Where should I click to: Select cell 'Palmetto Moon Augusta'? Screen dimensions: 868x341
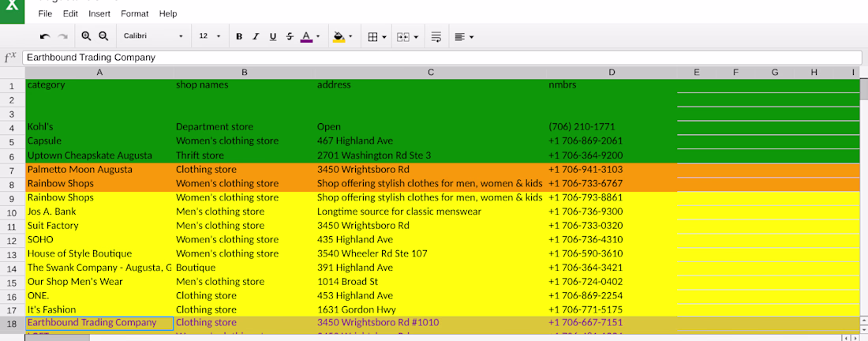point(99,170)
